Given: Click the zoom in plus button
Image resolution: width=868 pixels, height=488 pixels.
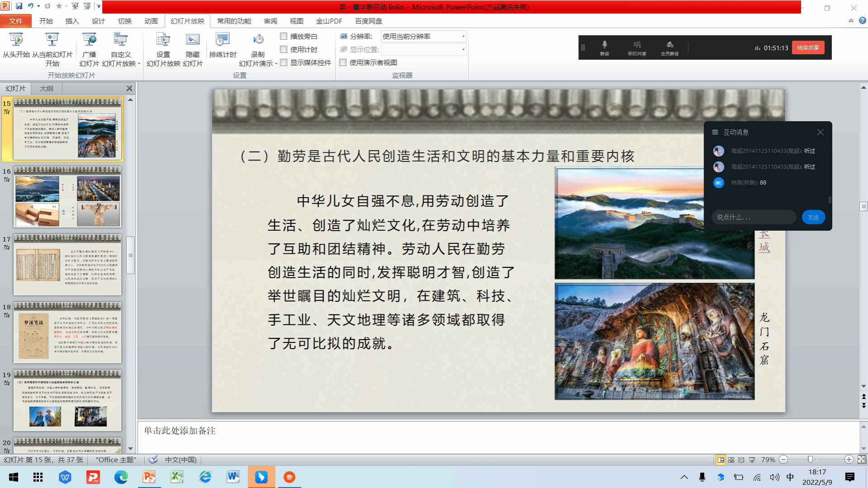Looking at the screenshot, I should (849, 460).
